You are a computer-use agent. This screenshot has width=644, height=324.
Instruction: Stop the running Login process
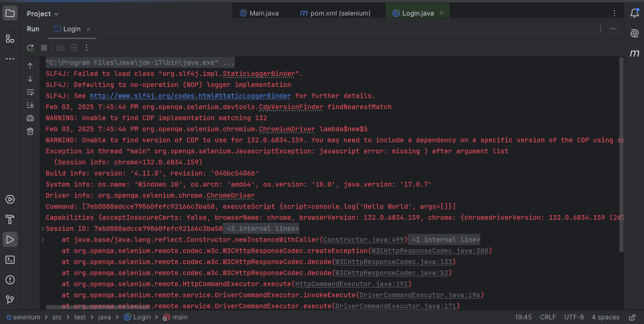44,48
